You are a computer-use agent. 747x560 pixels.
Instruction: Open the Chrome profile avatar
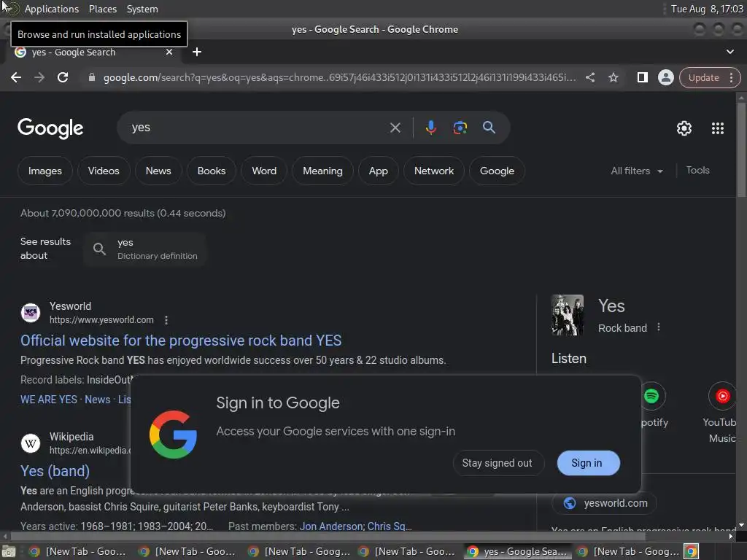point(665,77)
